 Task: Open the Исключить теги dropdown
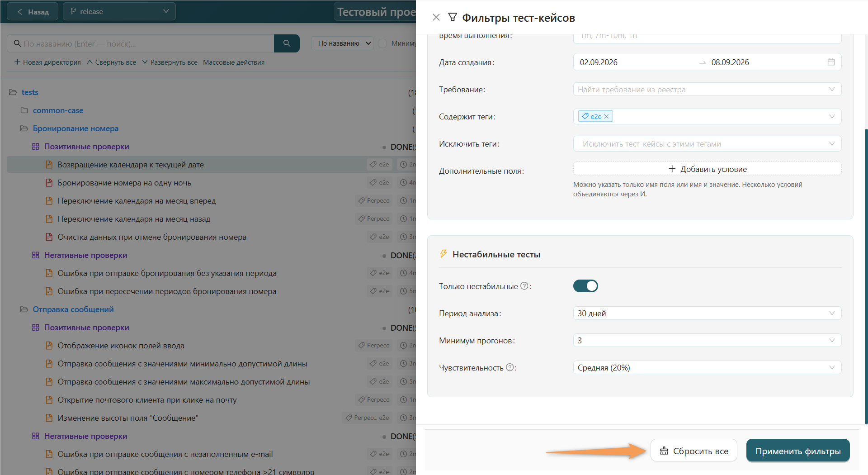pos(707,144)
